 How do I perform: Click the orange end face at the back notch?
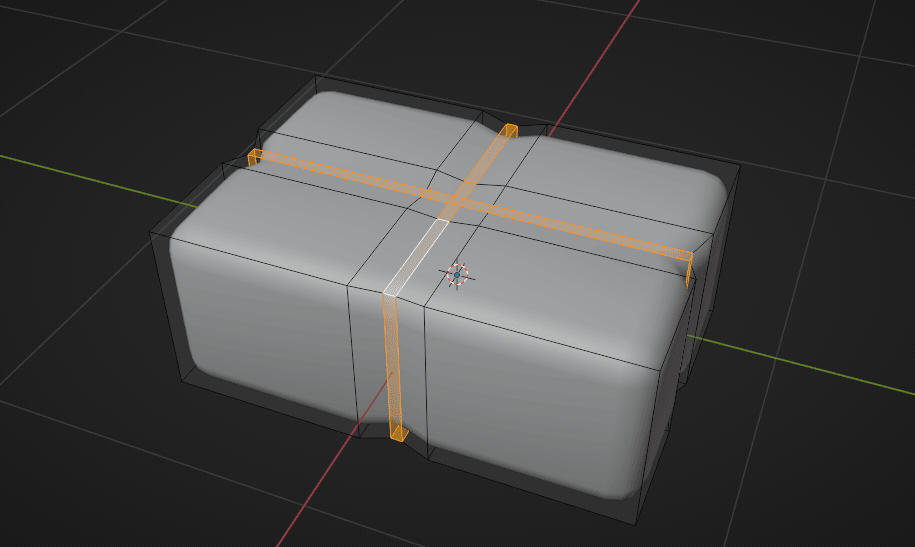(x=509, y=130)
